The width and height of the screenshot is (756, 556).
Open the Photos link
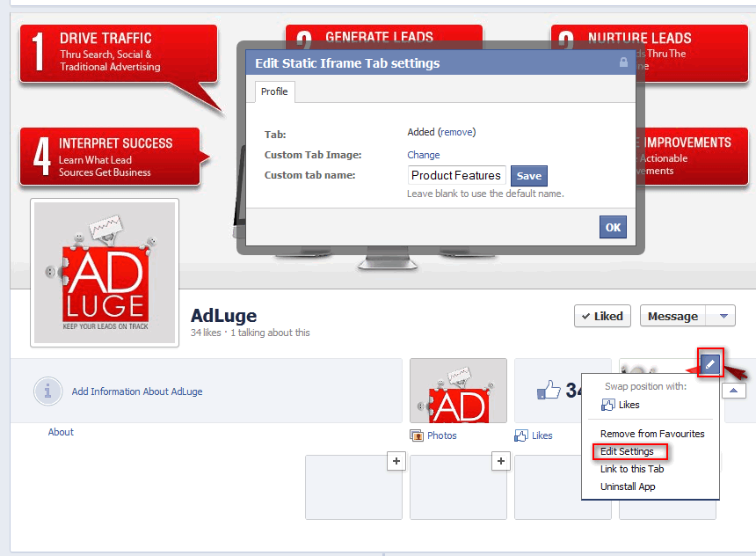coord(441,435)
